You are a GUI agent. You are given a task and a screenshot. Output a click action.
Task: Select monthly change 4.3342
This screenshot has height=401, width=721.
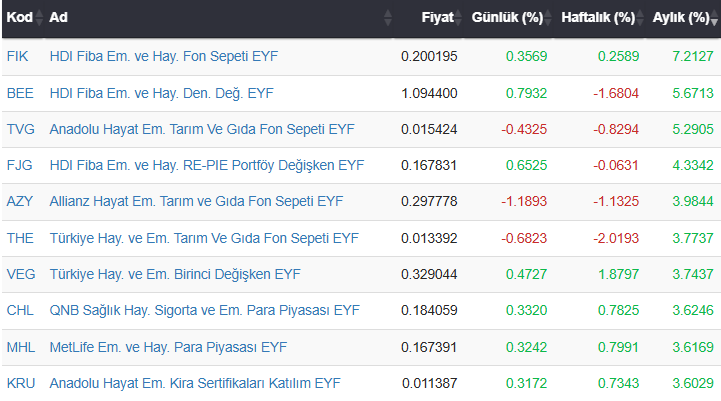click(x=693, y=165)
